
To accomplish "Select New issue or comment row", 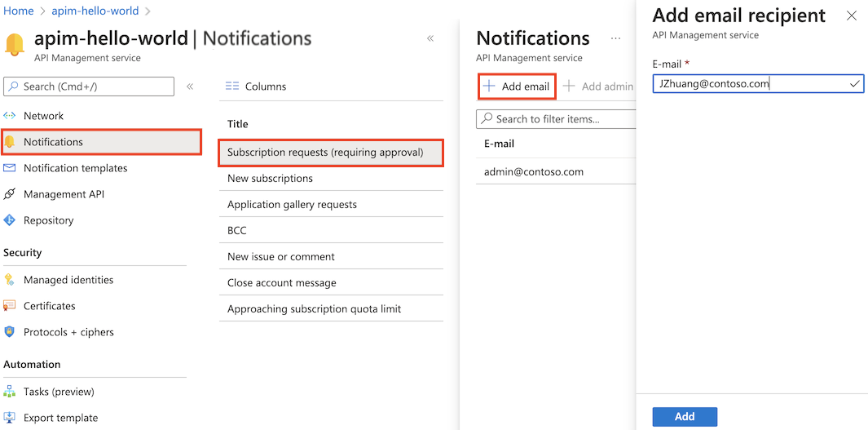I will coord(331,256).
